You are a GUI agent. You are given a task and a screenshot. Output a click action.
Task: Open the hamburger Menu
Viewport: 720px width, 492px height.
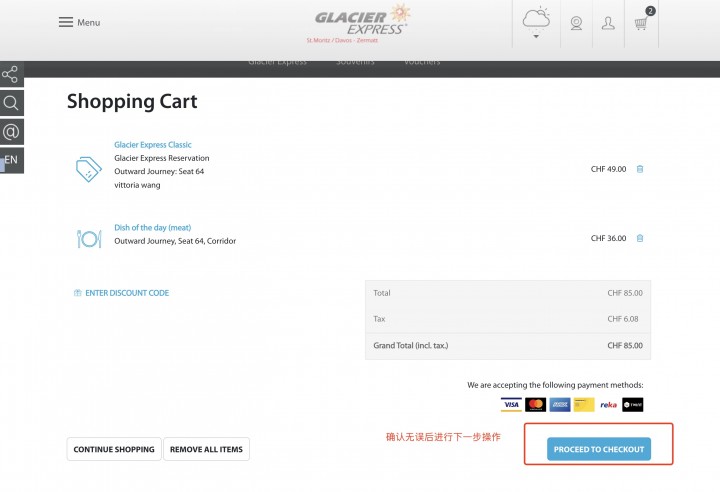[79, 22]
